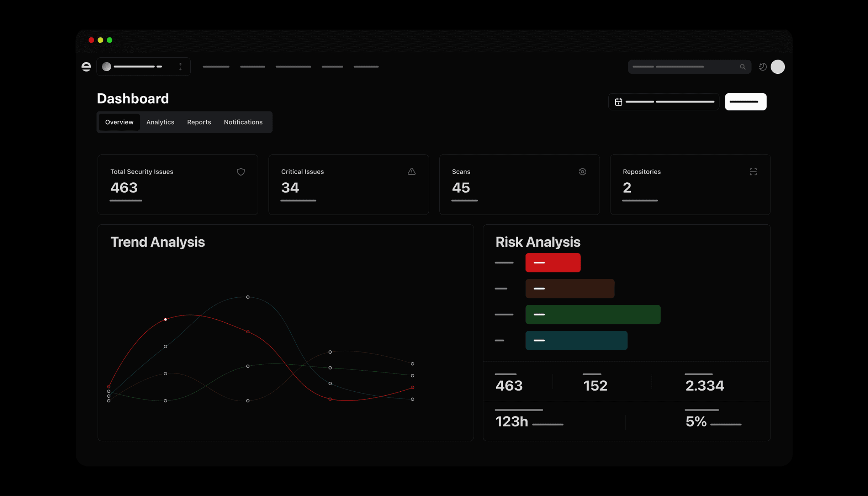The width and height of the screenshot is (868, 496).
Task: Open the user avatar profile circle
Action: point(778,67)
